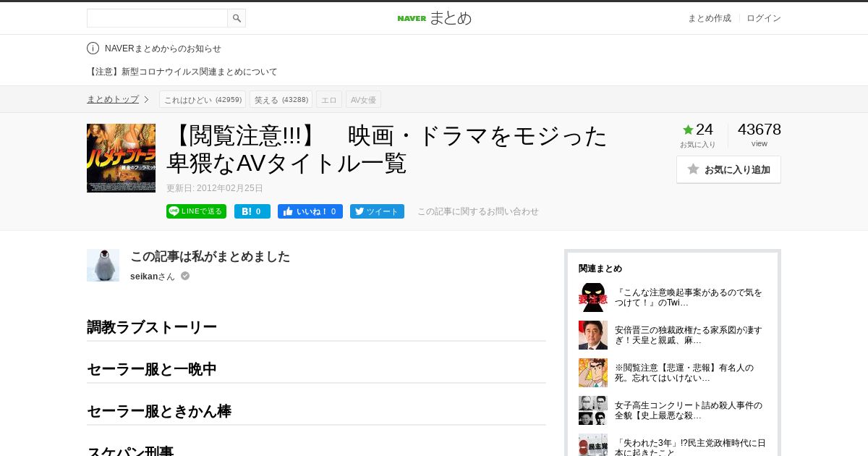The image size is (868, 456).
Task: Click the green favorites star icon
Action: (688, 130)
